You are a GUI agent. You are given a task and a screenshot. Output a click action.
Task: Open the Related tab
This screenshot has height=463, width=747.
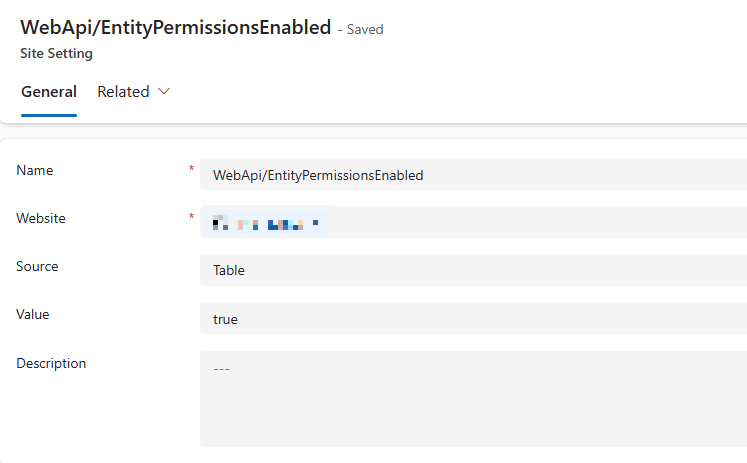pyautogui.click(x=123, y=92)
